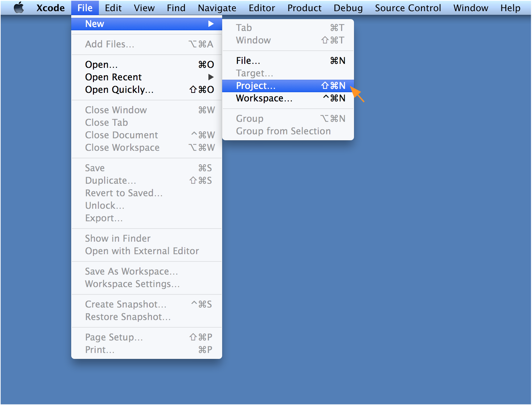Select Window in New submenu
Viewport: 532px width, 405px height.
pos(288,40)
